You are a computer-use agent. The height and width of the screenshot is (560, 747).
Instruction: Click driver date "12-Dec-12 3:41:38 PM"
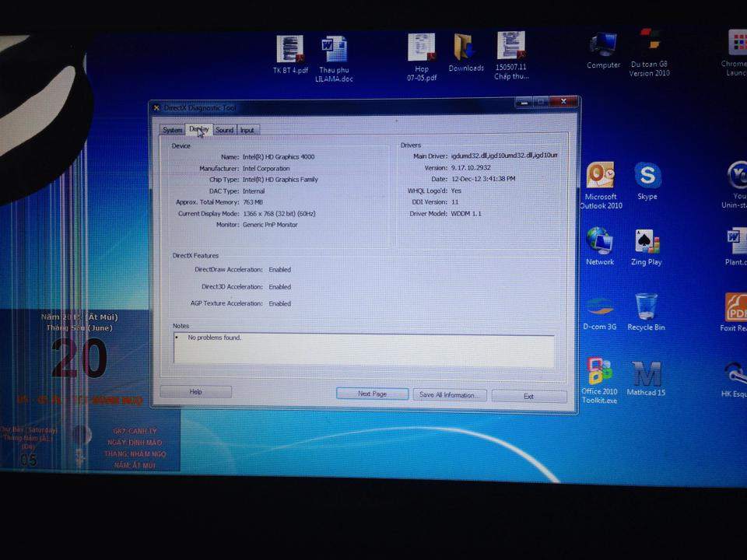coord(483,179)
